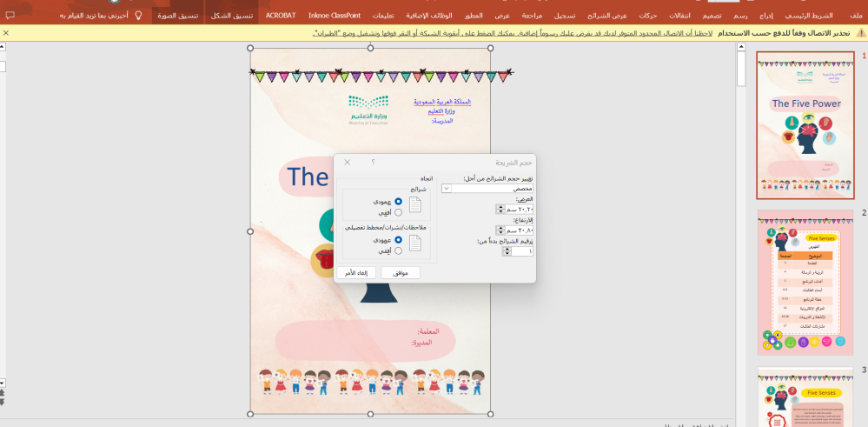The image size is (868, 427).
Task: Click the slide numbering start spinner
Action: (507, 251)
